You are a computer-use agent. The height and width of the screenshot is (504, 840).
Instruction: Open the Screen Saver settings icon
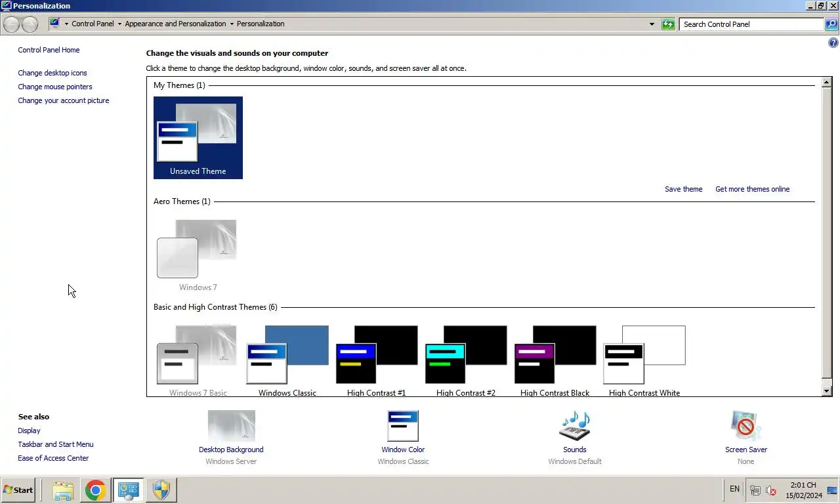[x=745, y=427]
